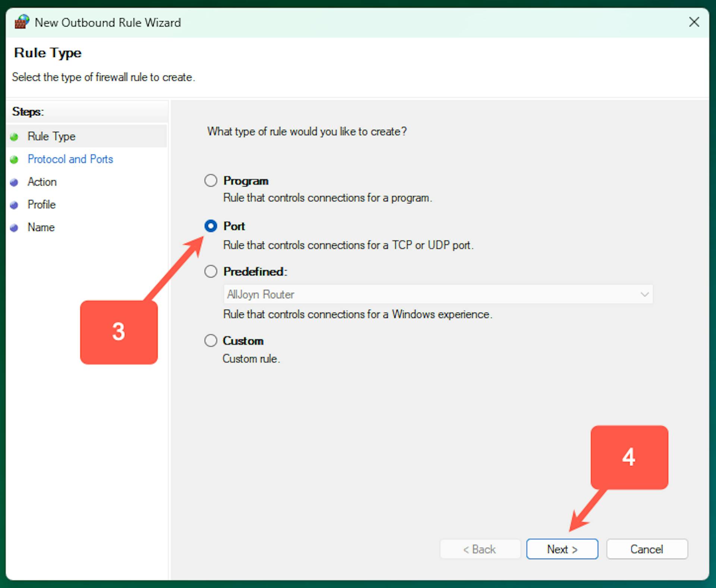
Task: Click the Predefined dropdown chevron arrow
Action: pos(644,294)
